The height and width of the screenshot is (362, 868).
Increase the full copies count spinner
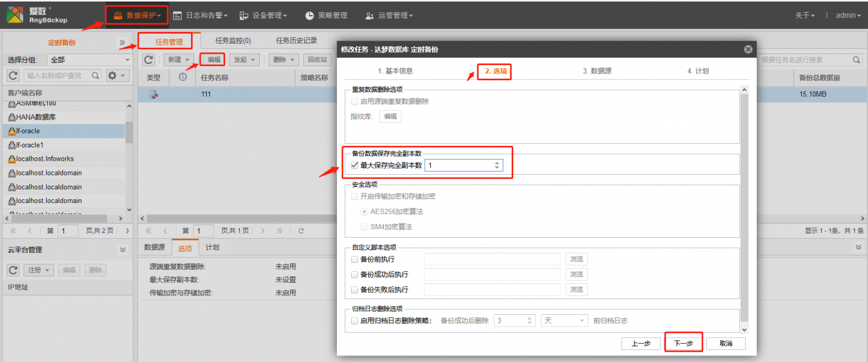click(x=497, y=163)
